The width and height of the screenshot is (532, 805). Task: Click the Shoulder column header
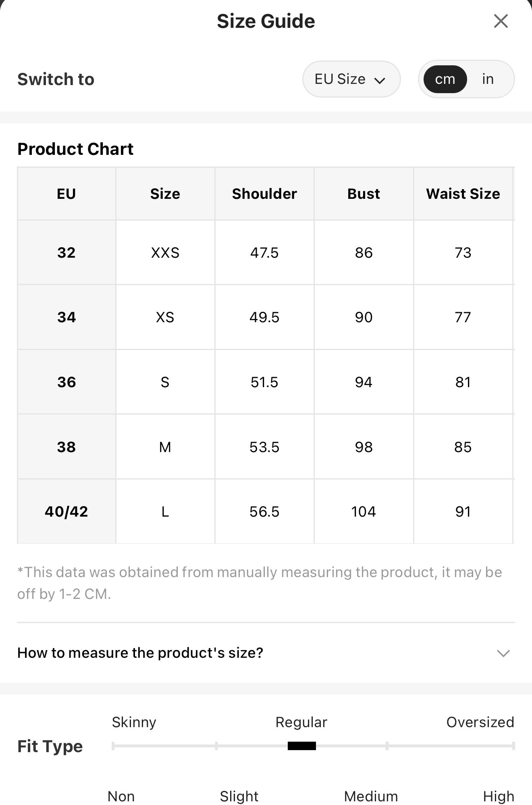coord(264,194)
